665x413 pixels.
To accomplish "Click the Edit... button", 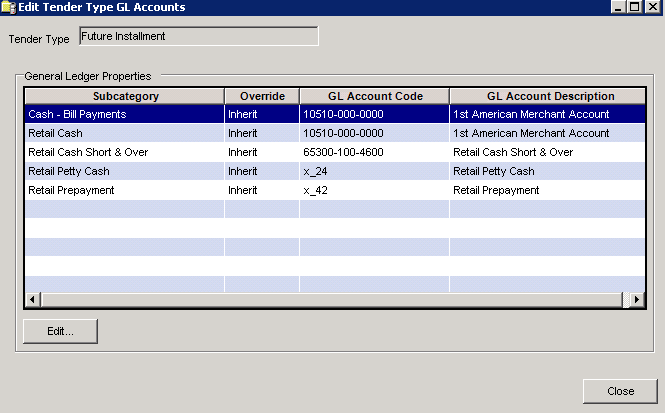I will (60, 330).
